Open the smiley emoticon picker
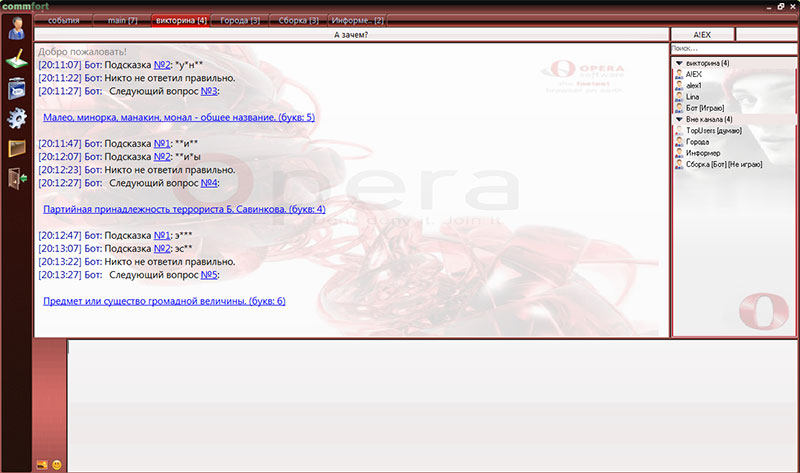Viewport: 800px width, 473px height. tap(57, 465)
